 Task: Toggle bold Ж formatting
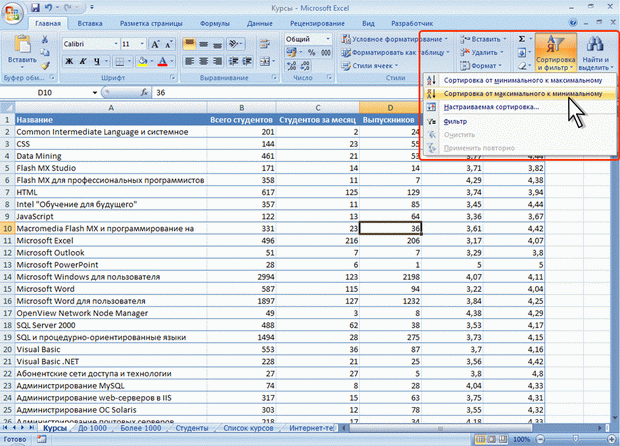tap(69, 61)
